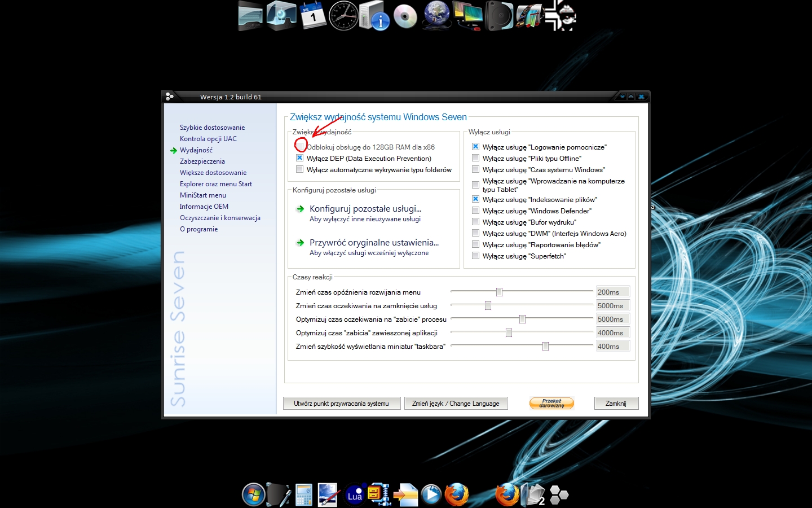Click the Zamknij button
Screen dimensions: 812x508
[x=616, y=404]
